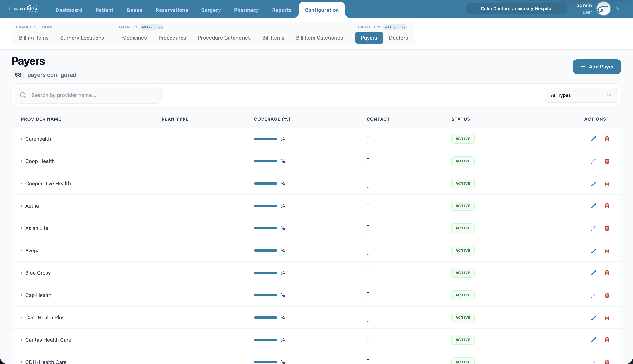Edit the Asian Life payer
Screen dimensions: 633x364
click(594, 228)
